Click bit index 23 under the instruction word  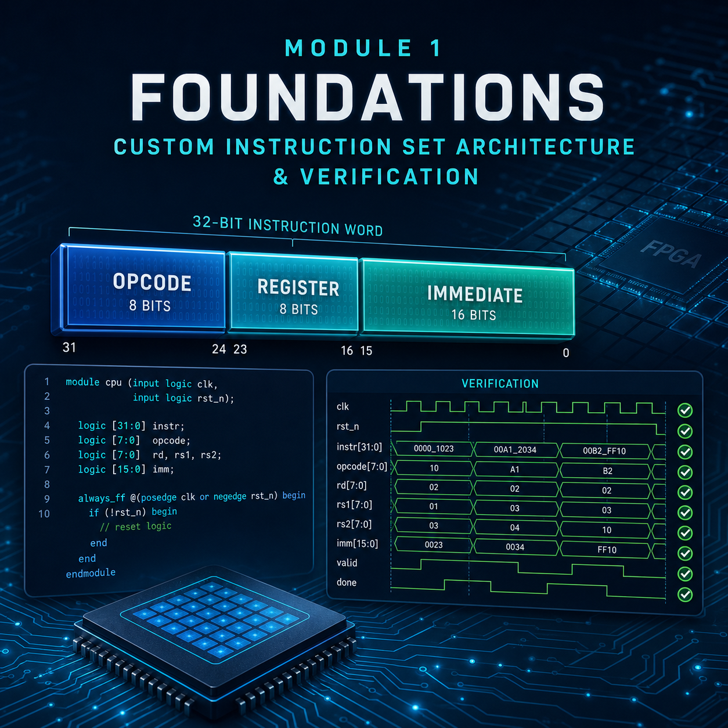(x=240, y=349)
